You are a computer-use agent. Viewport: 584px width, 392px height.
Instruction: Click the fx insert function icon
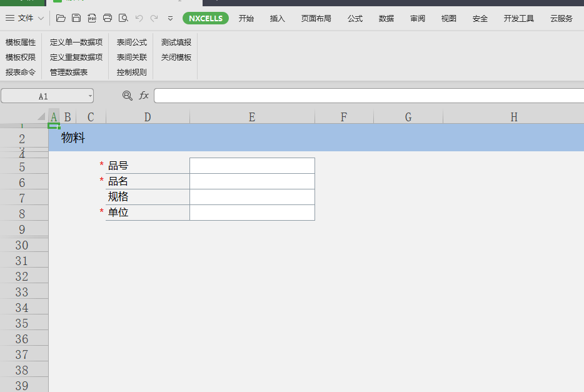144,96
